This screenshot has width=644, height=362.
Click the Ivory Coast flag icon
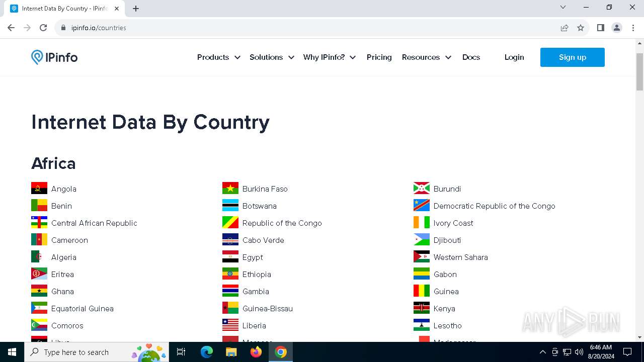[x=422, y=223]
